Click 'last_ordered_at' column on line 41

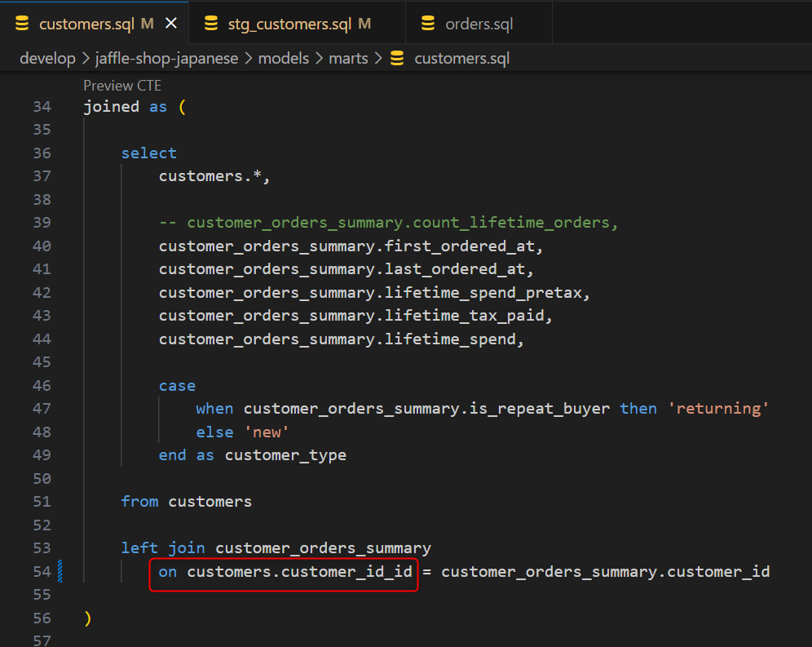455,269
